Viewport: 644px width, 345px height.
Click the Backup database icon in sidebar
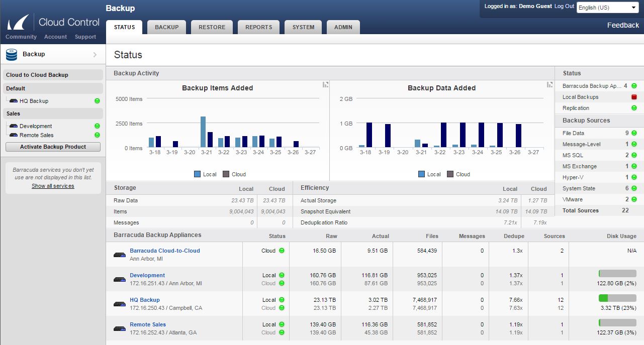12,54
